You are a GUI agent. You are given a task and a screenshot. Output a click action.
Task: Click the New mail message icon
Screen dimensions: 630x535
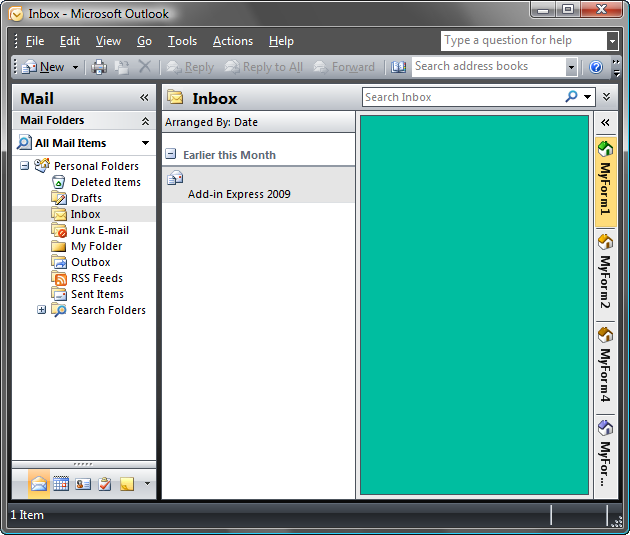(x=29, y=67)
